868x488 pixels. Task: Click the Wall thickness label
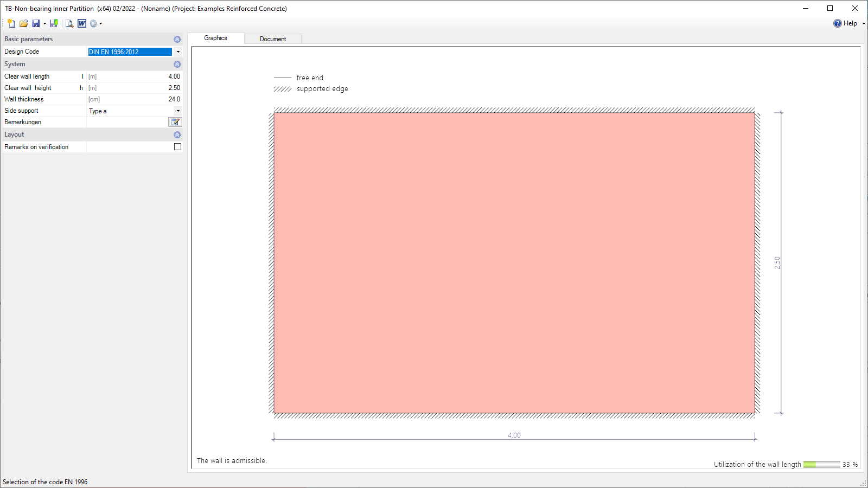click(x=24, y=99)
